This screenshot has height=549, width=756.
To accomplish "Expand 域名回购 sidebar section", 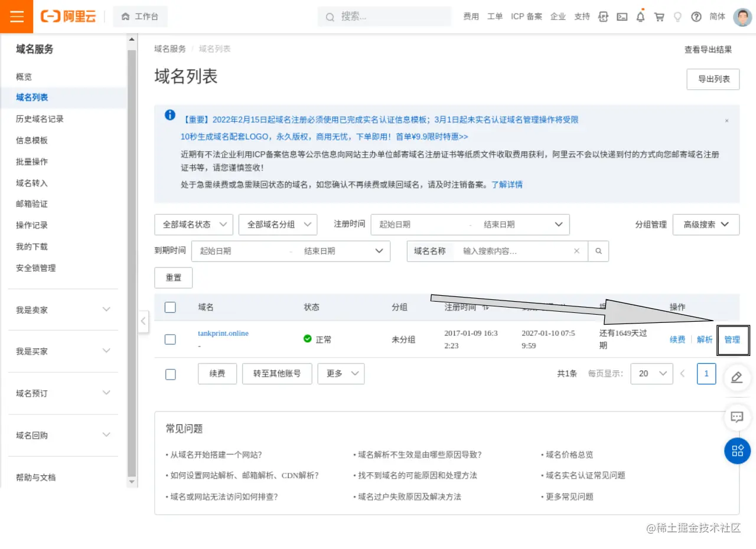I will click(x=63, y=435).
